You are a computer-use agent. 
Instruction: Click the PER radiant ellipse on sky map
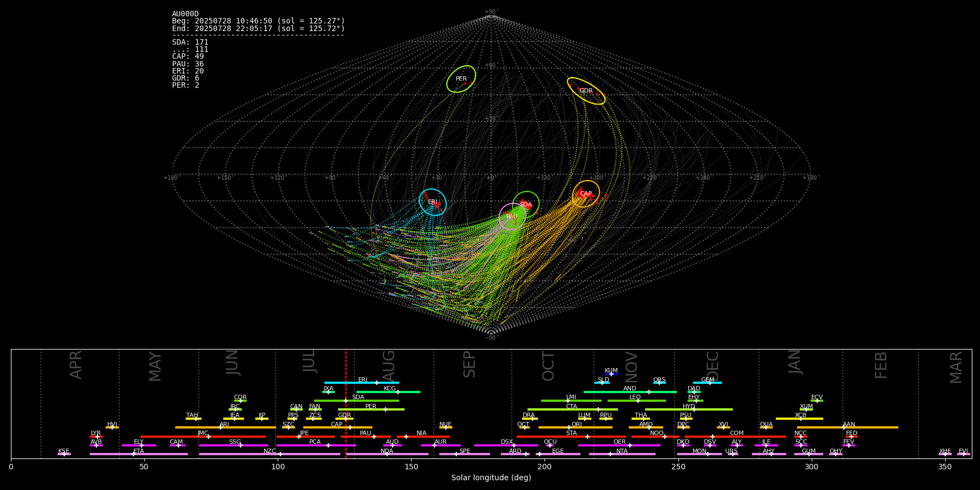tap(461, 79)
